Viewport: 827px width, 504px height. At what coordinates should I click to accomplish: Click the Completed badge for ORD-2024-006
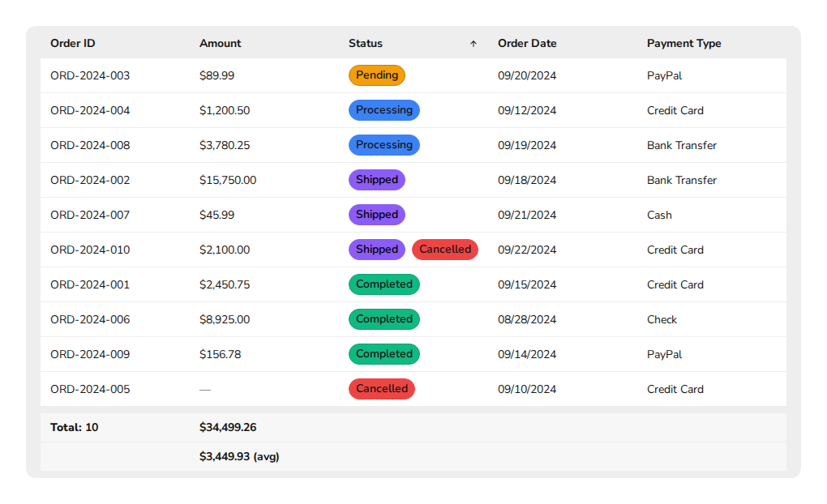coord(384,319)
